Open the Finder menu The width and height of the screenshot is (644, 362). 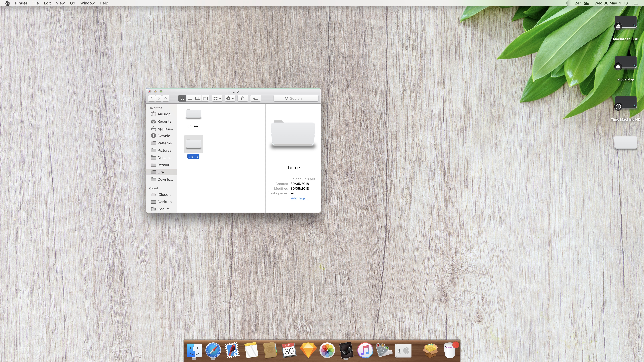click(x=21, y=3)
